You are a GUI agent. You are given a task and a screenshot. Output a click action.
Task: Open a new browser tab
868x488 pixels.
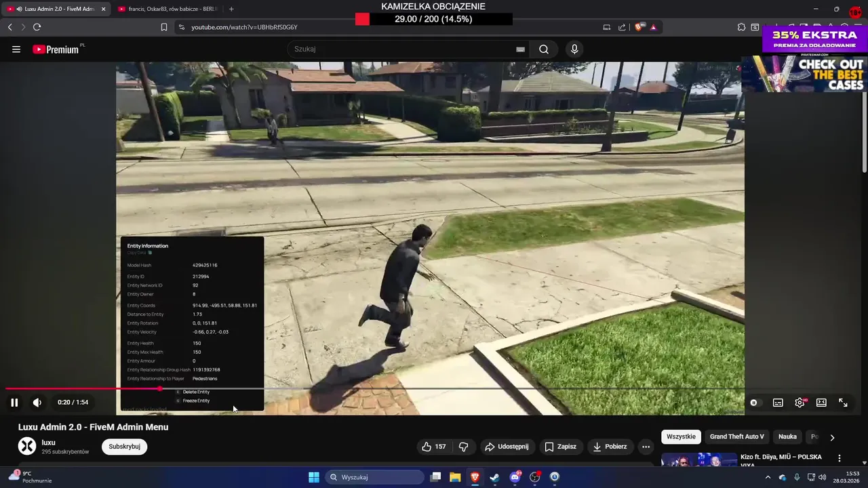[x=231, y=9]
